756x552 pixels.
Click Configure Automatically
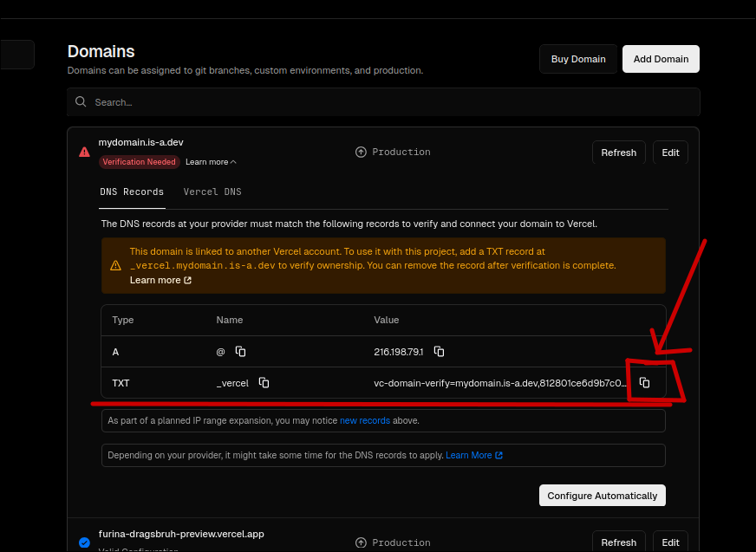click(603, 496)
